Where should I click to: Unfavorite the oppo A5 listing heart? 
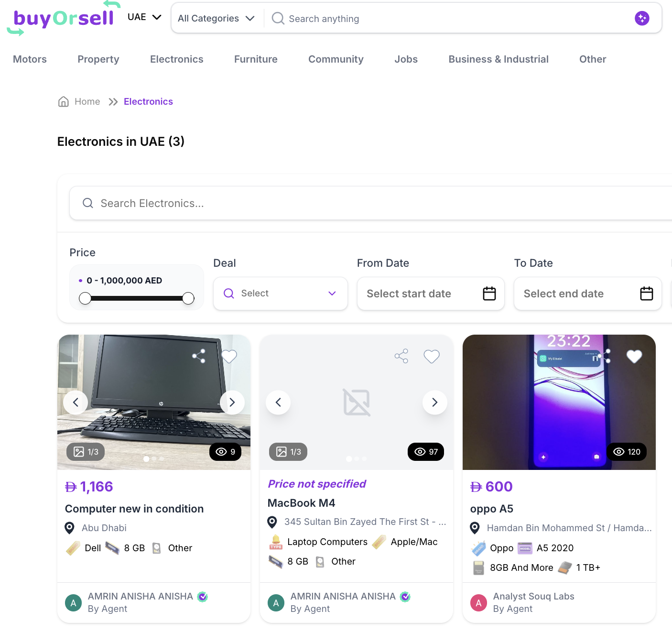[634, 356]
